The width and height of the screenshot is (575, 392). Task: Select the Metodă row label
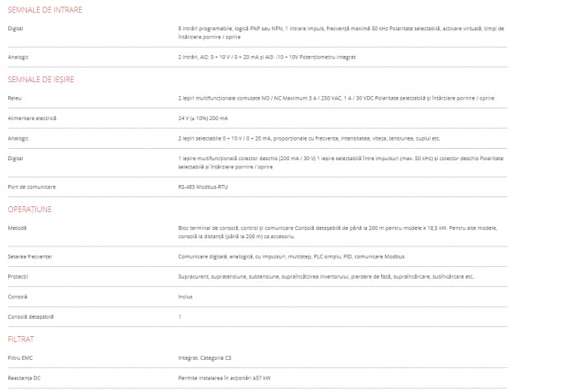(17, 228)
